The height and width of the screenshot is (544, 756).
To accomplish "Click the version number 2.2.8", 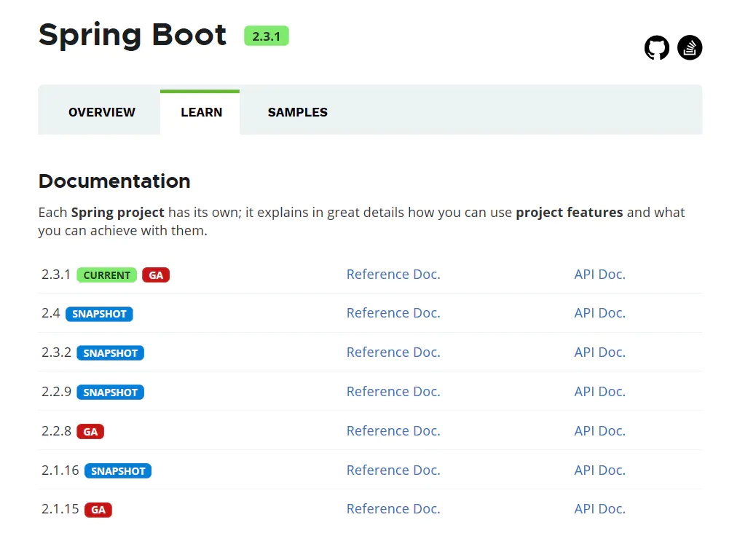I will pyautogui.click(x=56, y=430).
